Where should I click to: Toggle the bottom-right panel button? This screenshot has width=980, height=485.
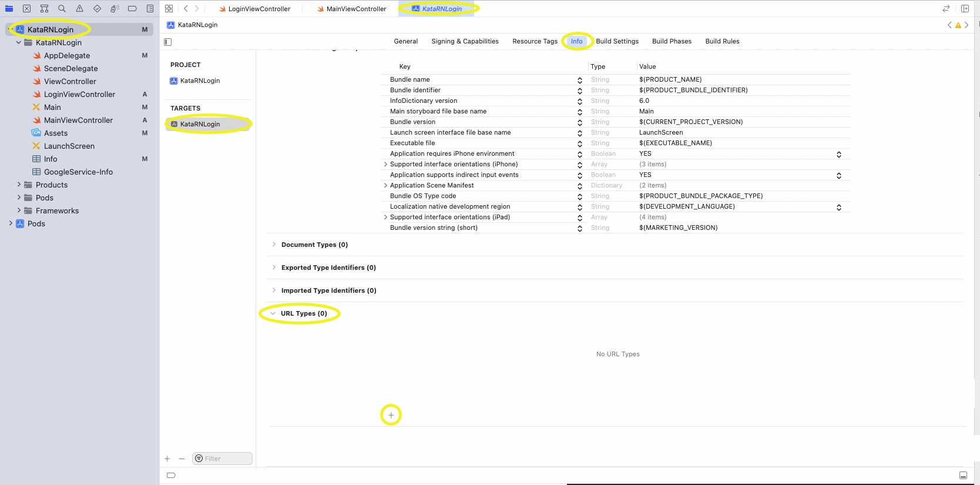tap(963, 475)
